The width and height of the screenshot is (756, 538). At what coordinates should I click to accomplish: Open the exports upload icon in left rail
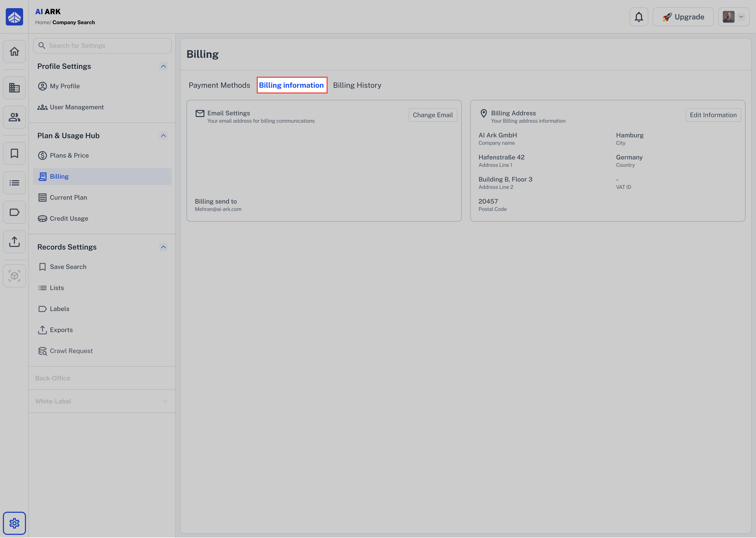click(x=14, y=242)
